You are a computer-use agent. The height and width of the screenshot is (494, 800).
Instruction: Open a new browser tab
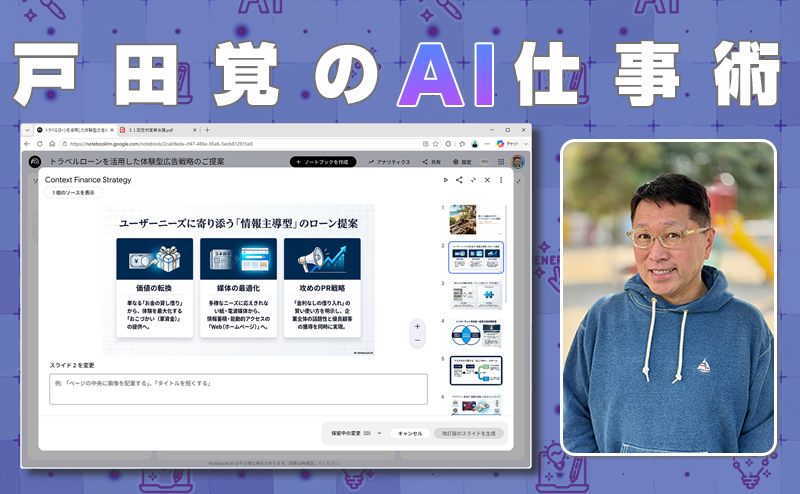click(x=207, y=130)
